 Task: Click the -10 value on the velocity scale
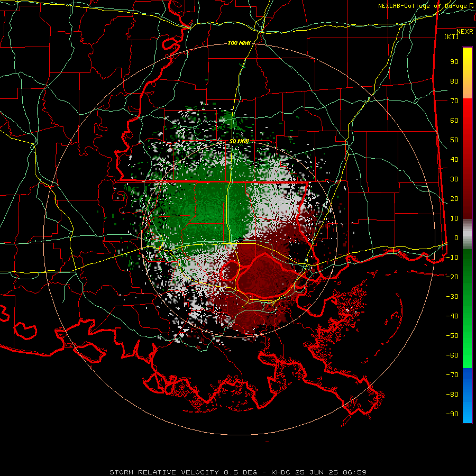pyautogui.click(x=452, y=258)
